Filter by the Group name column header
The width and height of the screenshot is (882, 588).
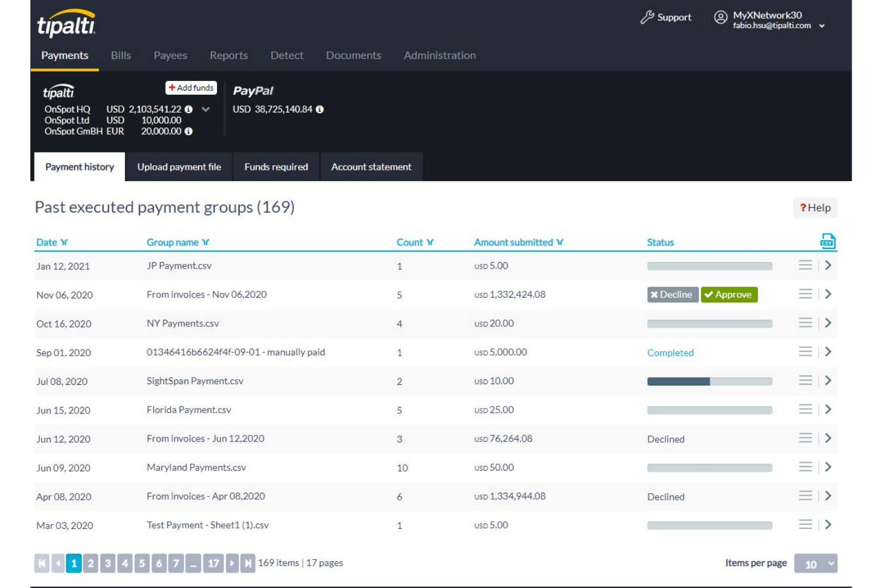[x=178, y=242]
